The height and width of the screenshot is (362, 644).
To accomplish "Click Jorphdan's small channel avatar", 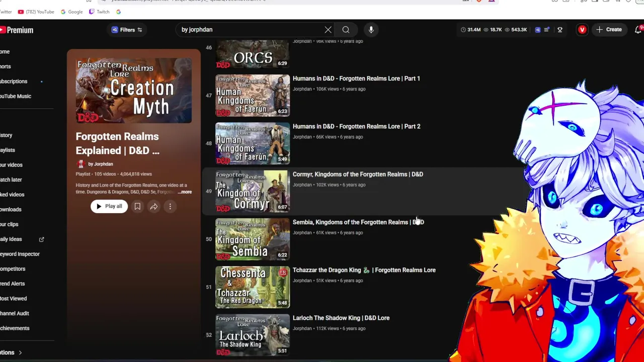I will [x=80, y=164].
